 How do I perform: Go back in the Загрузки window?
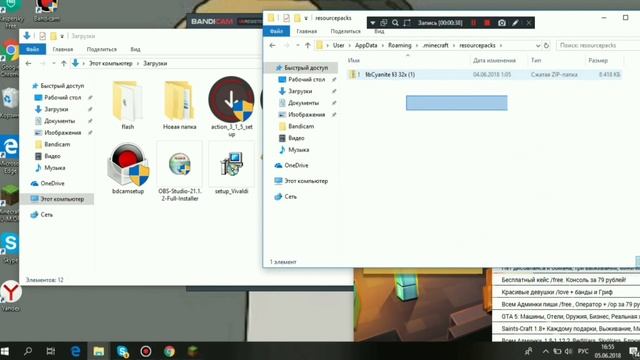[x=28, y=63]
